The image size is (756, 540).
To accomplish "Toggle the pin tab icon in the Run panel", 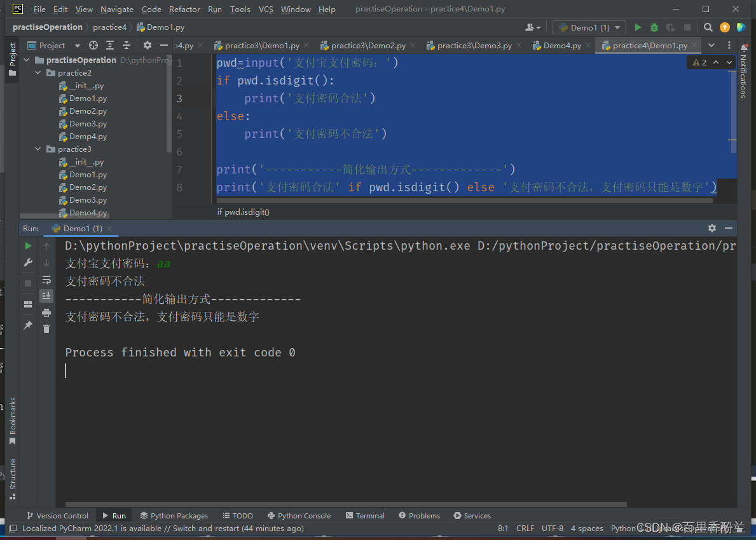I will point(28,326).
